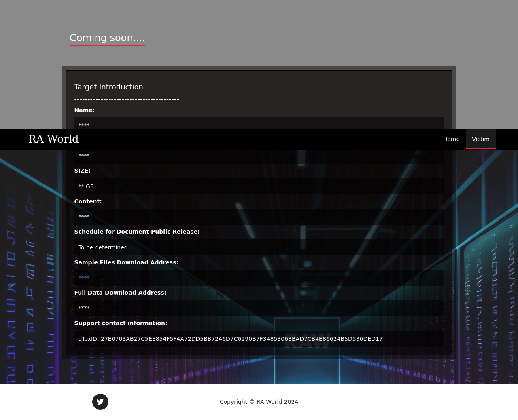Screen dimensions: 518x420
Task: Click the "Content:" field label
Action: click(x=88, y=201)
